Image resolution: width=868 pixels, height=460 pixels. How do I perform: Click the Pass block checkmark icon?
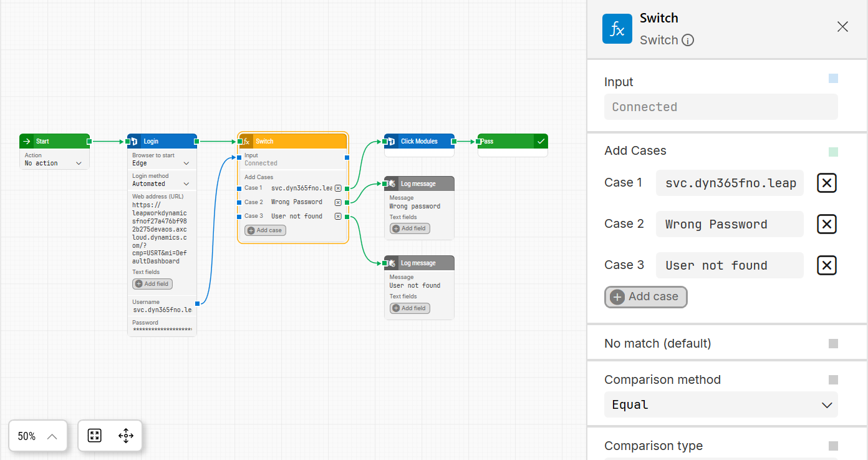tap(541, 141)
